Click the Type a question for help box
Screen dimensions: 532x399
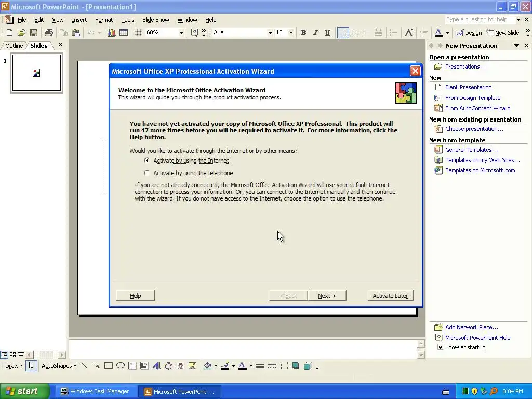tap(480, 20)
